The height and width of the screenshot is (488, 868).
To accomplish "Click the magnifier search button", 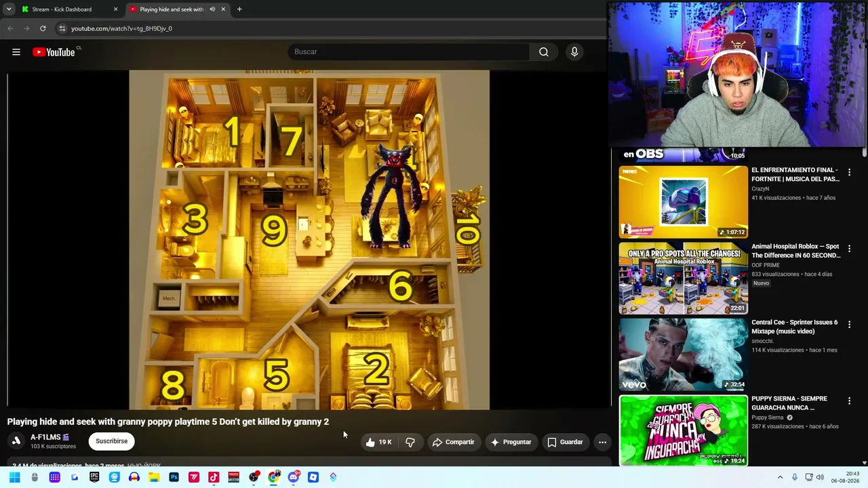I will pos(544,52).
